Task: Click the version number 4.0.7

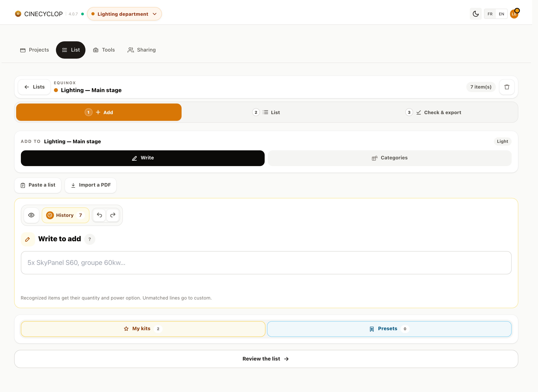Action: (73, 14)
